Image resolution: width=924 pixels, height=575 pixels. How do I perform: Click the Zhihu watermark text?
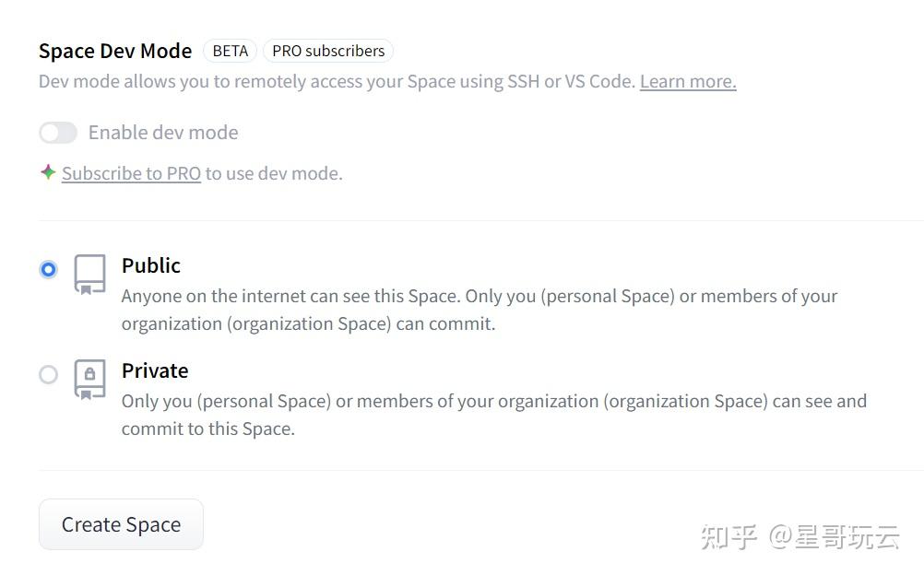(x=799, y=536)
